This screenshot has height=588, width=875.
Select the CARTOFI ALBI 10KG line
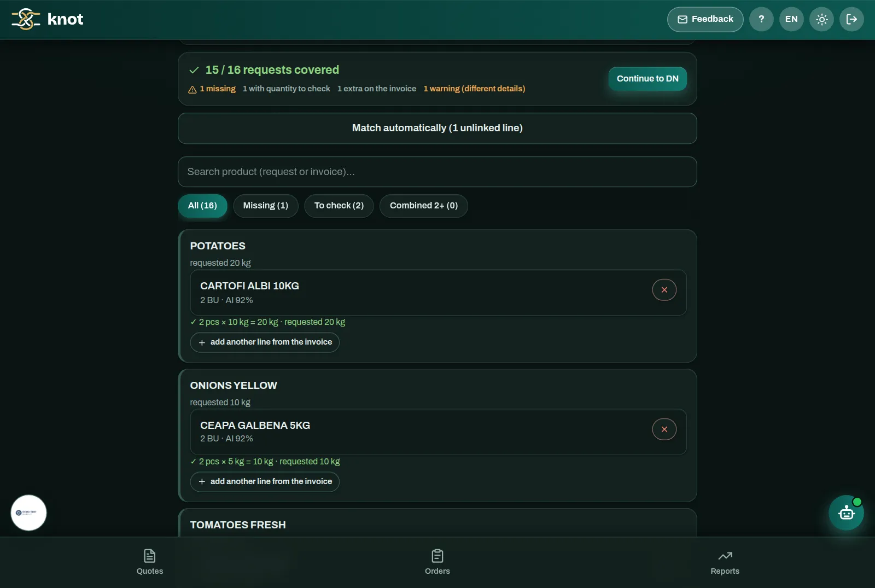(438, 293)
